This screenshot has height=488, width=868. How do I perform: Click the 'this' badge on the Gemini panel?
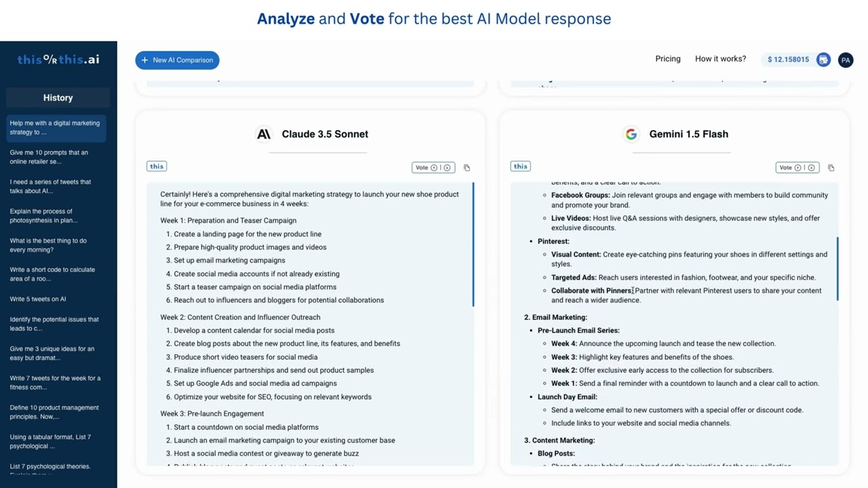521,166
